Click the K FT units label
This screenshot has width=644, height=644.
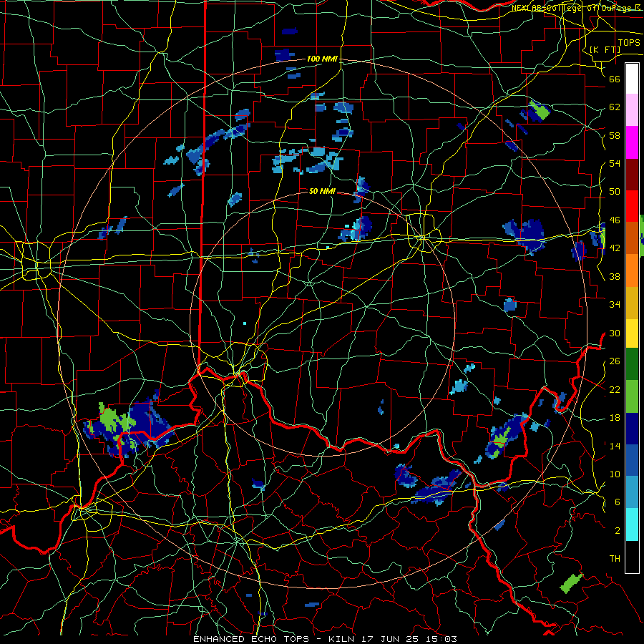pos(605,50)
